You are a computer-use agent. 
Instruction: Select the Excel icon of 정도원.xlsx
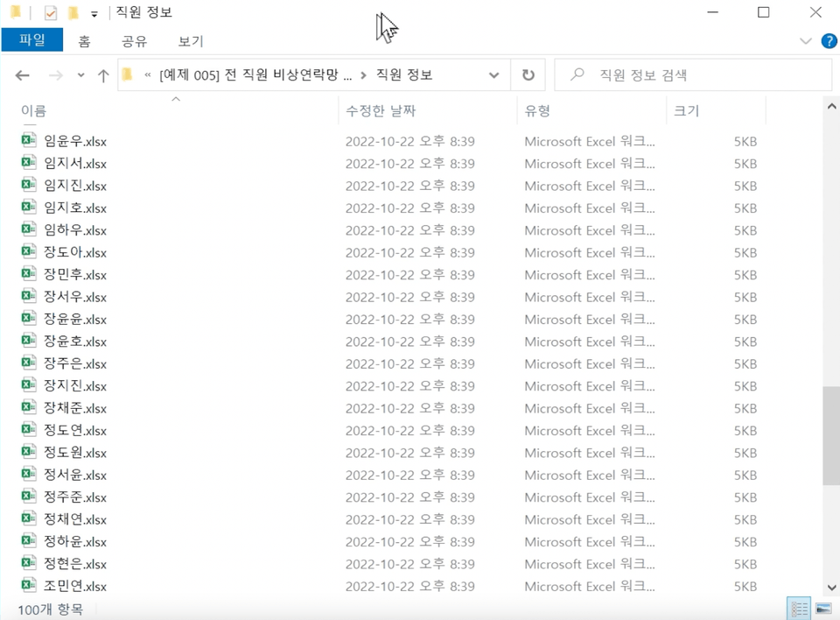click(x=28, y=452)
